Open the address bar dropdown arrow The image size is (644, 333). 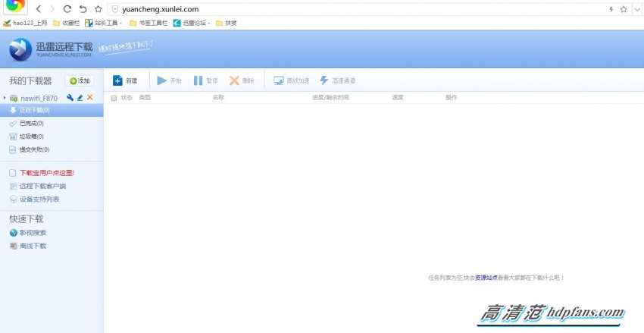(x=636, y=9)
